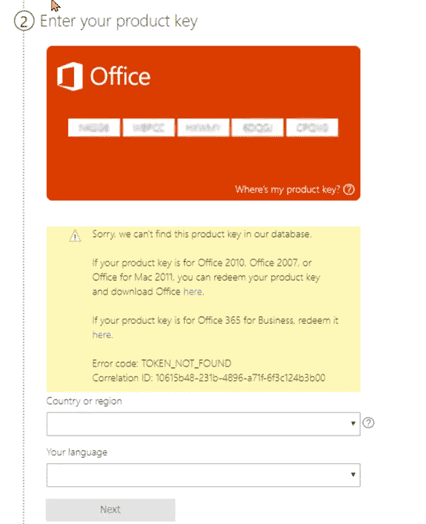Click the white Office logo icon
426x524 pixels.
click(x=69, y=76)
